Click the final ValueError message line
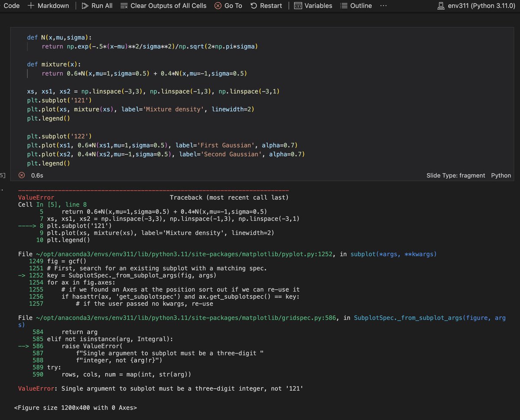 (x=160, y=388)
